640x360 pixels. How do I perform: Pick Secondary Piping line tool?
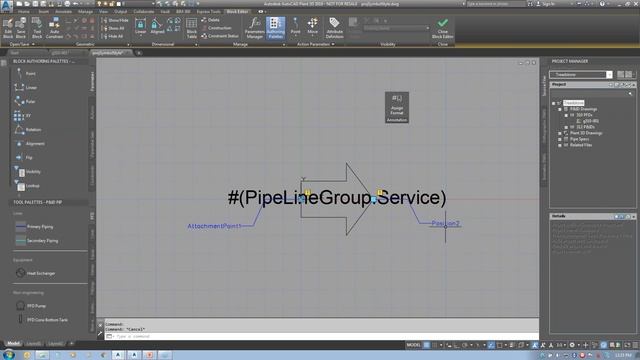tap(37, 241)
